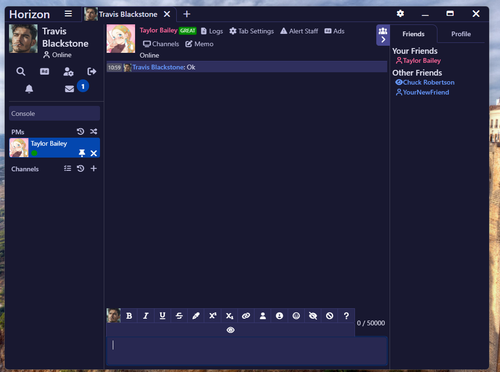Open the Memo editor
The height and width of the screenshot is (372, 500).
[x=199, y=44]
